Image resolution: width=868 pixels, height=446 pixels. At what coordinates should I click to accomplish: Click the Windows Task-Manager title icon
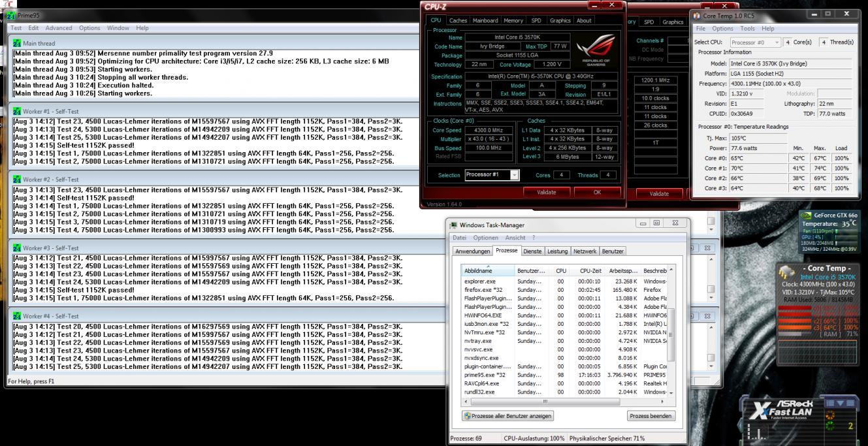(454, 225)
